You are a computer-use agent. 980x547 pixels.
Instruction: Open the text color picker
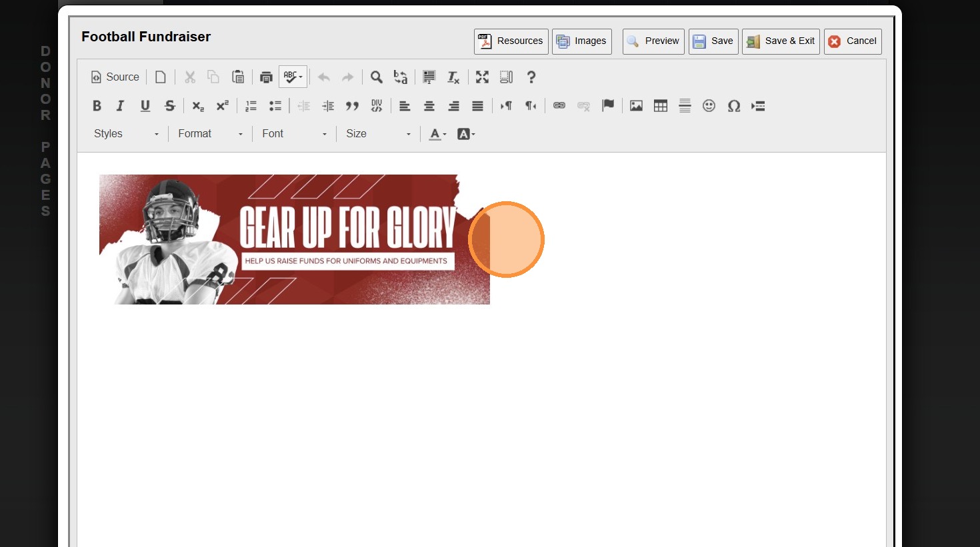pos(437,134)
